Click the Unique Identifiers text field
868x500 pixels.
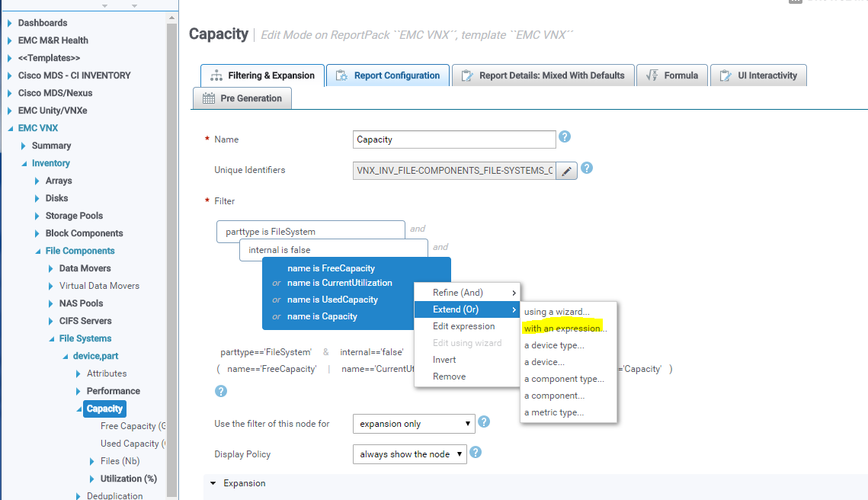point(454,171)
